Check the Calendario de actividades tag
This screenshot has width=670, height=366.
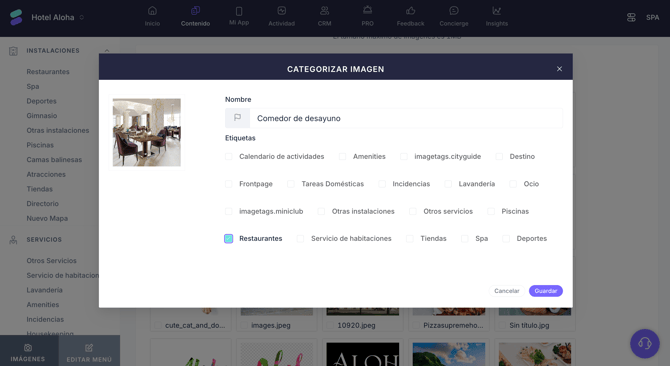[x=229, y=157]
